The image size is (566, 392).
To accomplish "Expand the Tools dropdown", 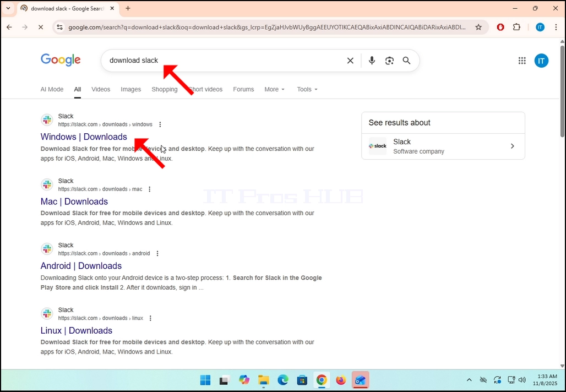I will pos(307,89).
